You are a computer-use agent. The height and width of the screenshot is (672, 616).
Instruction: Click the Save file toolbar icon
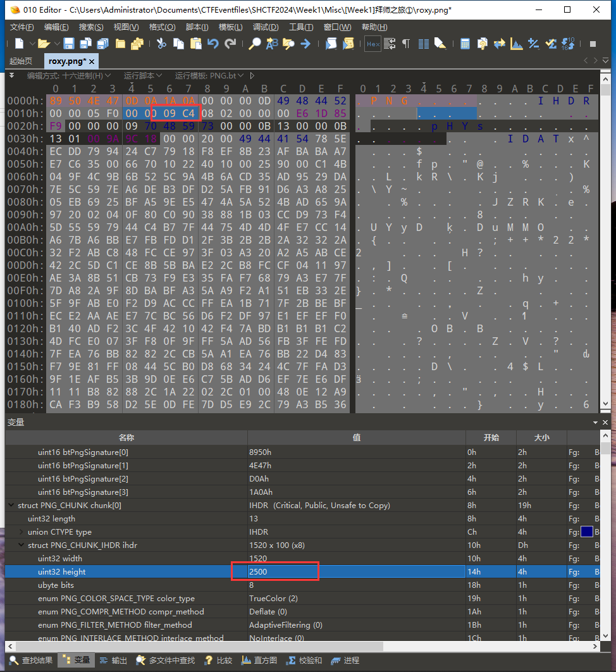pyautogui.click(x=69, y=44)
